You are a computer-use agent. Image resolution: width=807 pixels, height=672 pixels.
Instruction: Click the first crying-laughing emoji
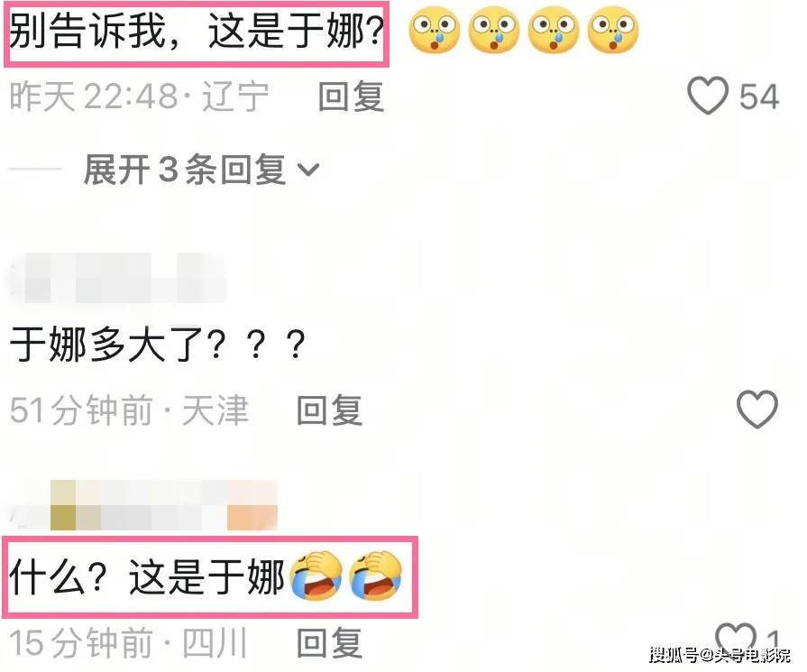click(316, 575)
